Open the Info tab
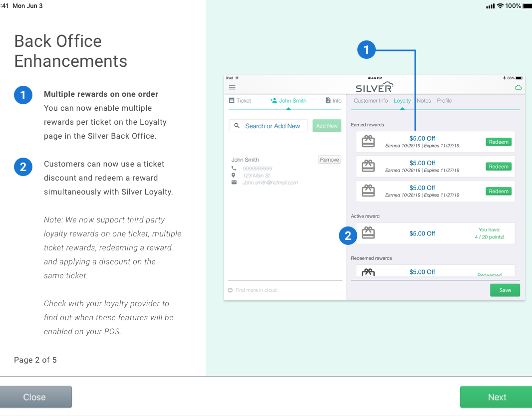Viewport: 532px width, 416px height. click(x=333, y=101)
